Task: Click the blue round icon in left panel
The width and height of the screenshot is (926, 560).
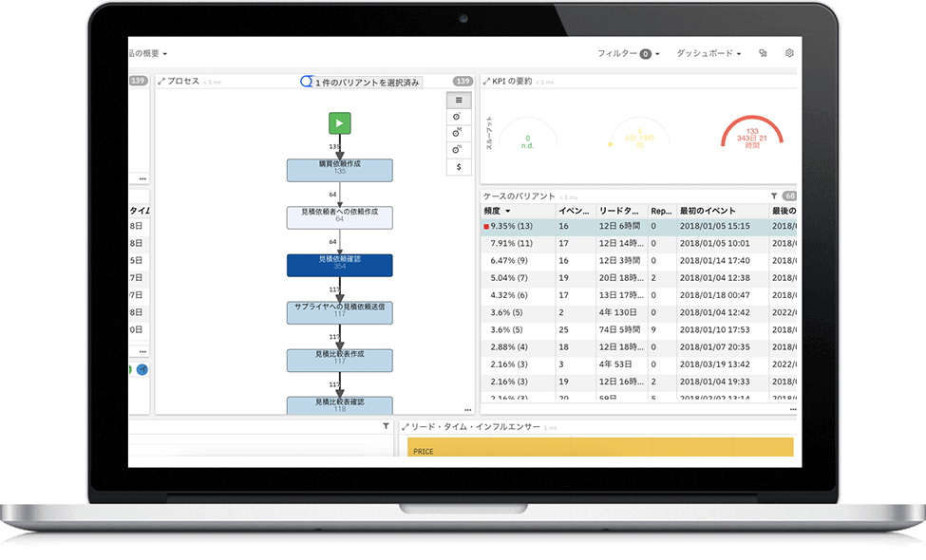Action: point(142,369)
